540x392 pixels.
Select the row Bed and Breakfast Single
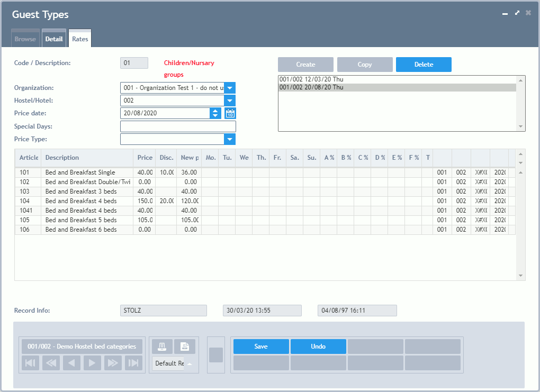(x=265, y=172)
